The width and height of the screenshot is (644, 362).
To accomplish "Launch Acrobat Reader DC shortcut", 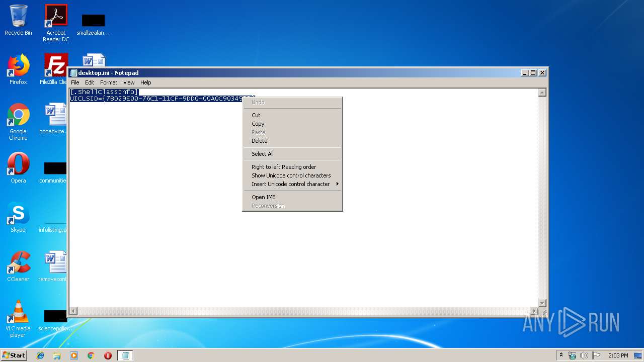I will click(56, 23).
